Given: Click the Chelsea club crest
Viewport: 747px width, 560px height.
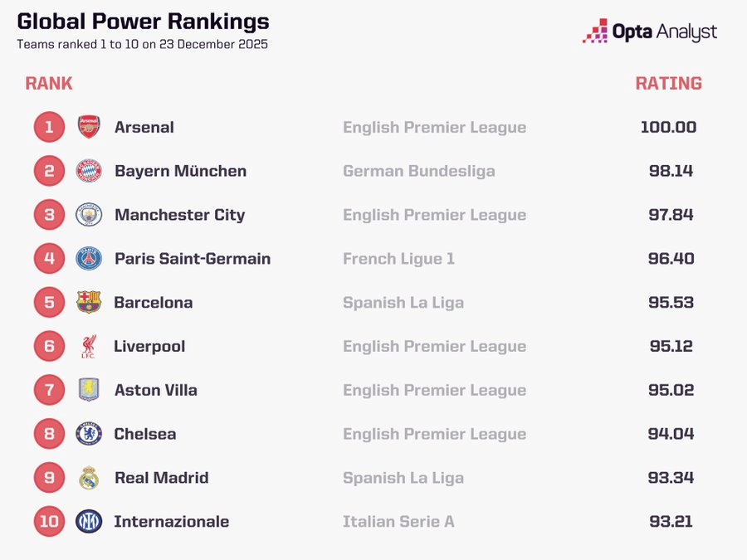Looking at the screenshot, I should [89, 434].
